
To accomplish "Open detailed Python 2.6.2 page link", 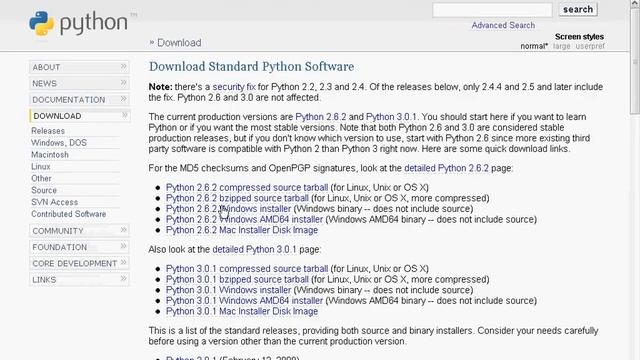I will [446, 168].
